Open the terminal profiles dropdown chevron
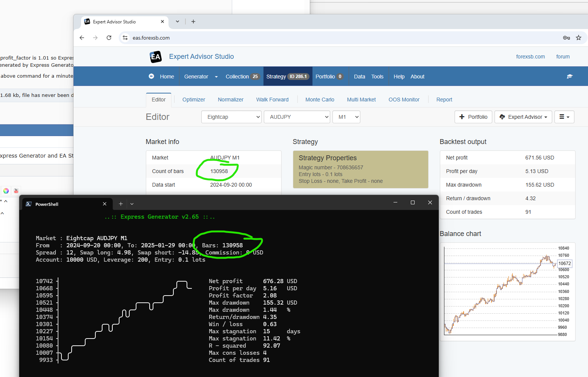The image size is (588, 377). (132, 204)
